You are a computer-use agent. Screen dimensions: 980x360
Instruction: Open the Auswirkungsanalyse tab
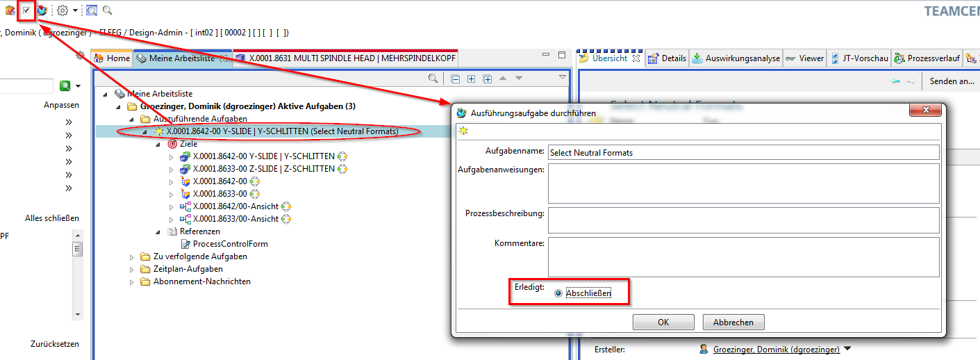(x=736, y=58)
